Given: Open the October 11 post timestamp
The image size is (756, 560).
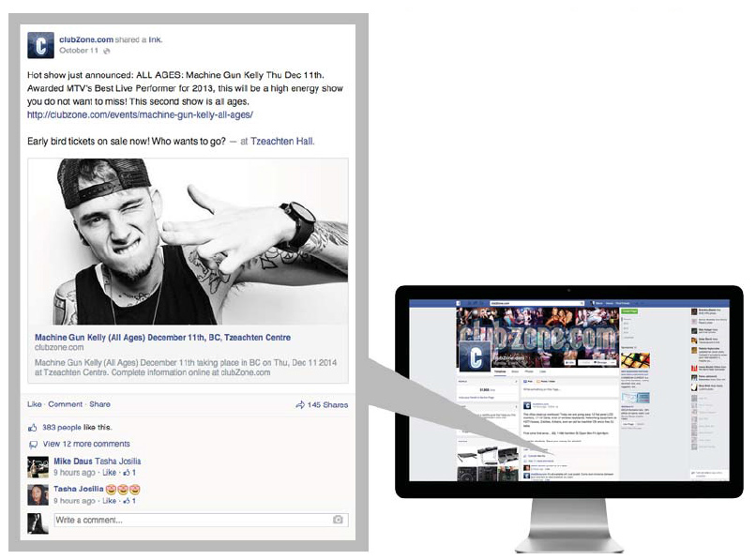Looking at the screenshot, I should point(79,51).
